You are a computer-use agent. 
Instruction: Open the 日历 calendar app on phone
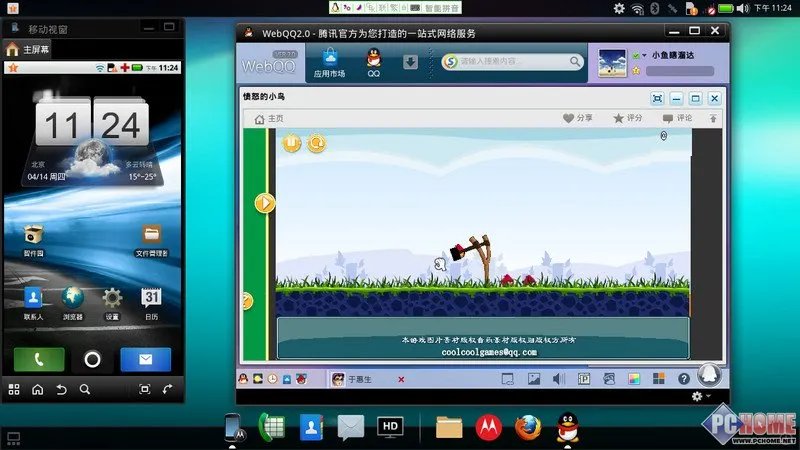point(152,304)
